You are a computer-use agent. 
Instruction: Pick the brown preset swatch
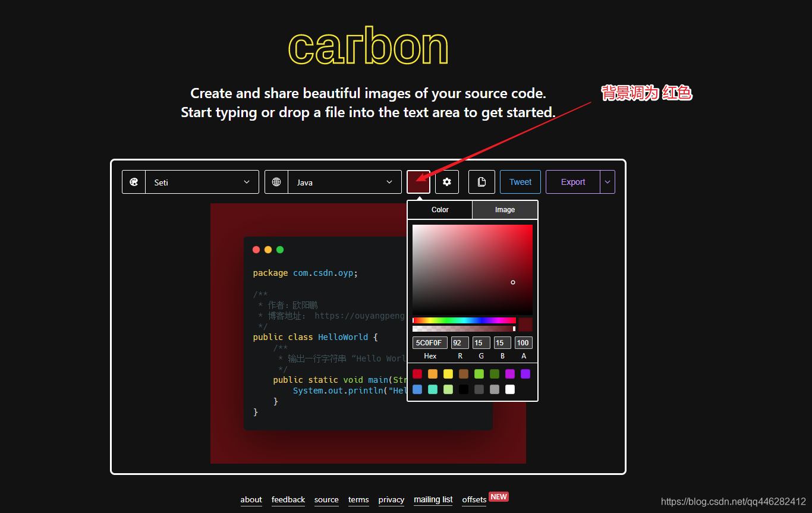(x=464, y=374)
